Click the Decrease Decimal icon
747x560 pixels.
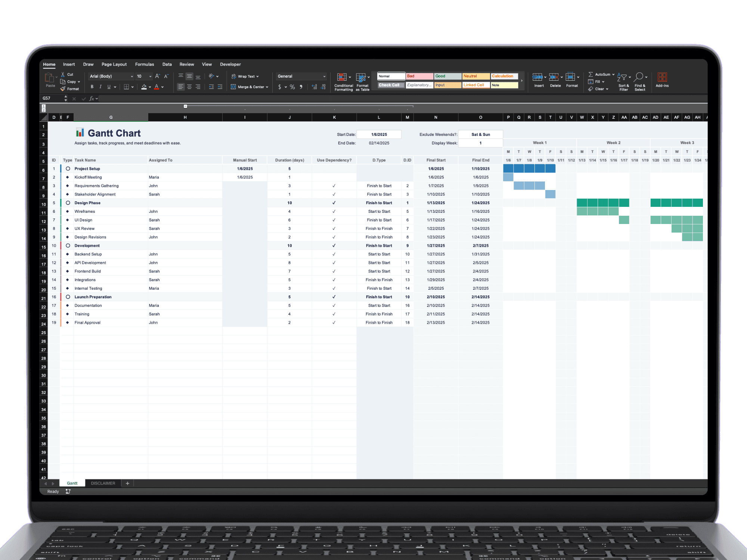tap(323, 87)
